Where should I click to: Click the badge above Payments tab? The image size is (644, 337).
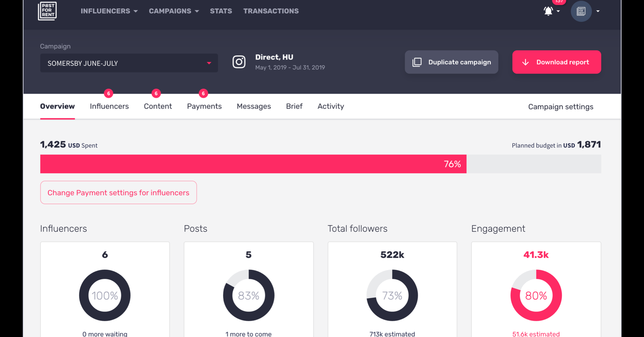pyautogui.click(x=203, y=93)
